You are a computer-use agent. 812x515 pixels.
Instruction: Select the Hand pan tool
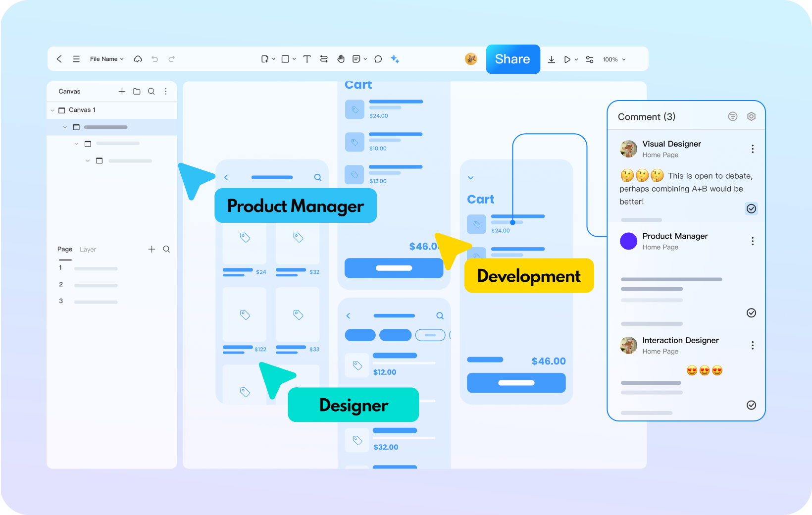[x=341, y=59]
